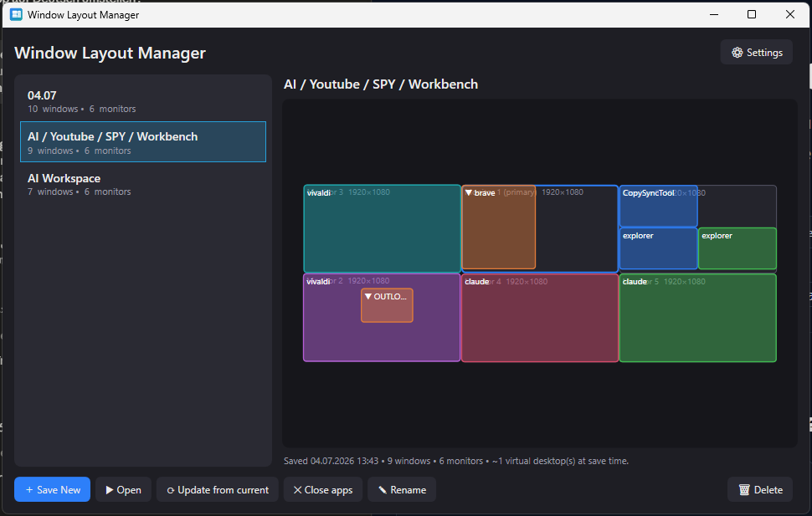Select the AI / Youtube / SPY / Workbench layout
Viewport: 812px width, 516px height.
tap(143, 142)
